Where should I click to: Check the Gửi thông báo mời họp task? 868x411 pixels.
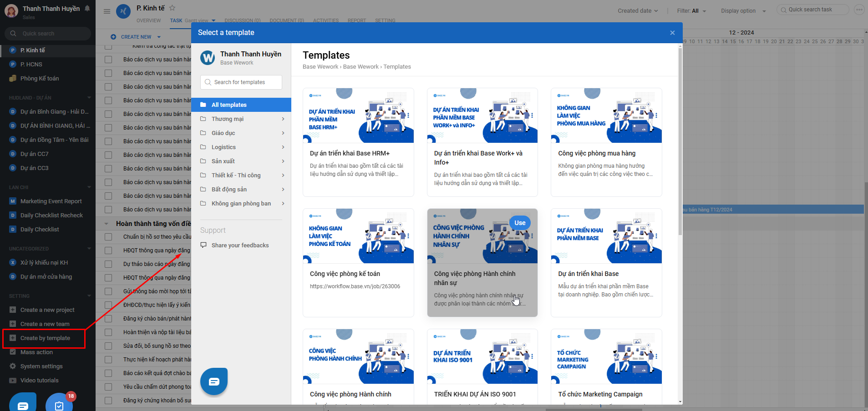pos(108,291)
